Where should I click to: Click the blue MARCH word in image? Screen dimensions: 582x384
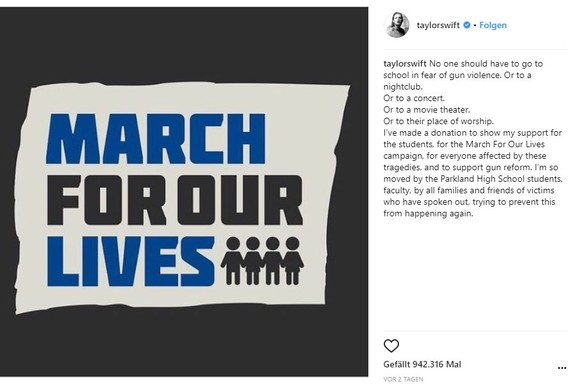click(156, 139)
